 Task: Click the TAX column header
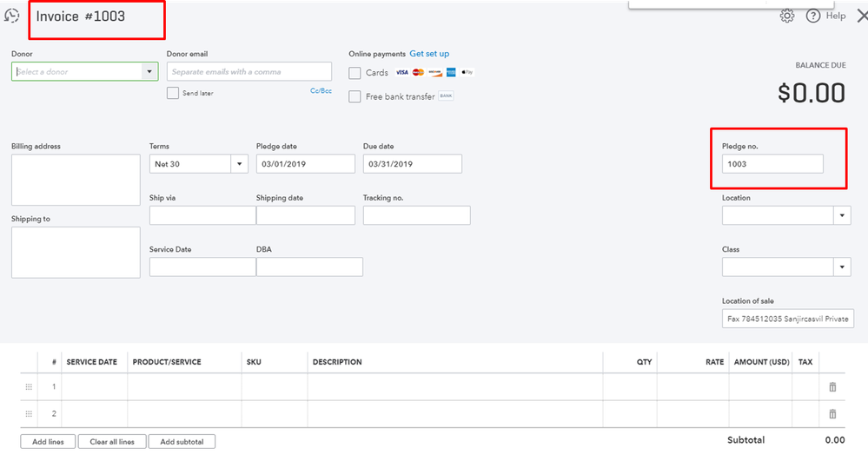pos(805,362)
